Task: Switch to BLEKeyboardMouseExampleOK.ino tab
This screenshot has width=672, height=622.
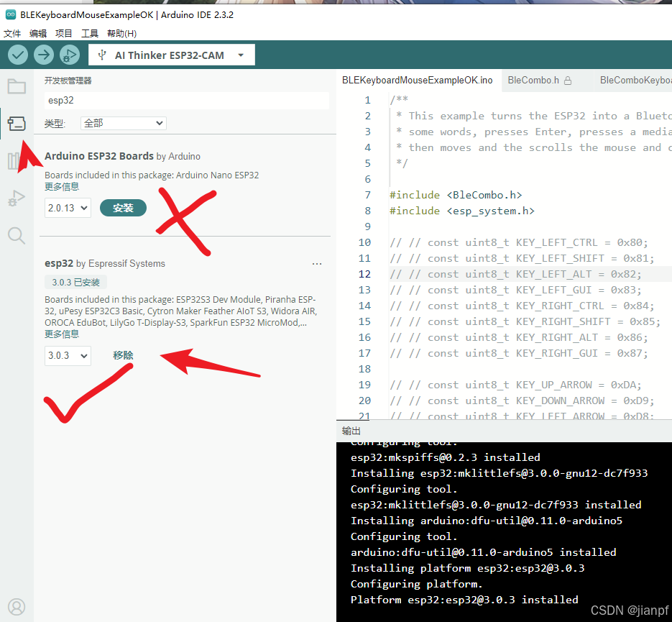Action: pos(418,80)
